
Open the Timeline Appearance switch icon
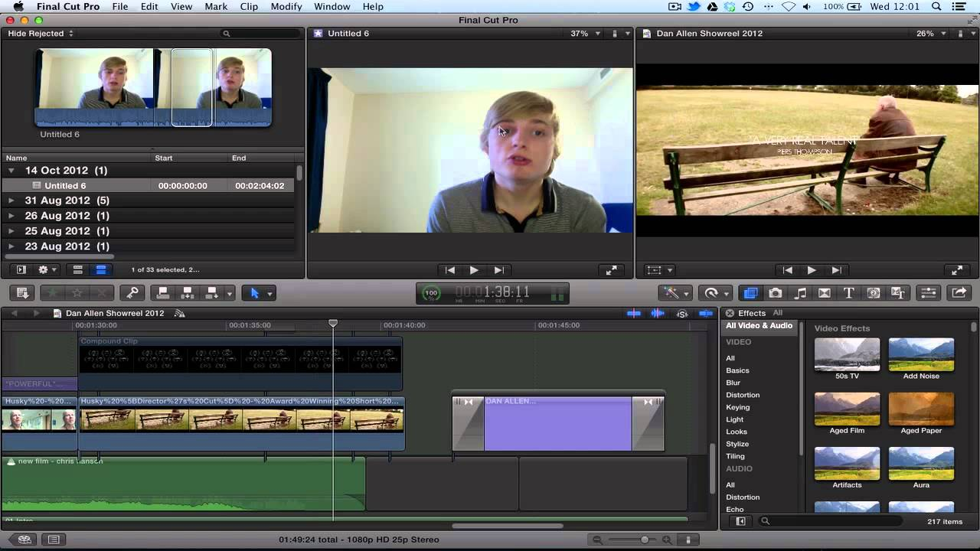(929, 293)
